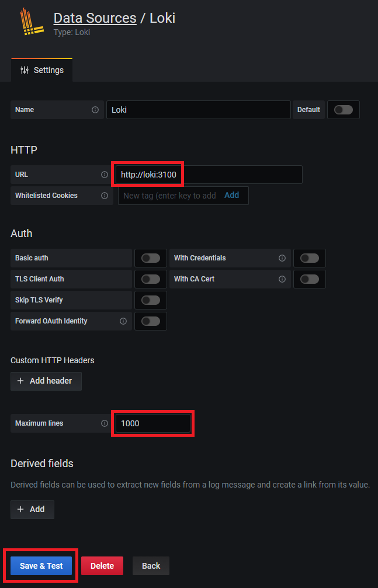The width and height of the screenshot is (378, 588).
Task: Enable Skip TLS Verify toggle
Action: point(150,300)
